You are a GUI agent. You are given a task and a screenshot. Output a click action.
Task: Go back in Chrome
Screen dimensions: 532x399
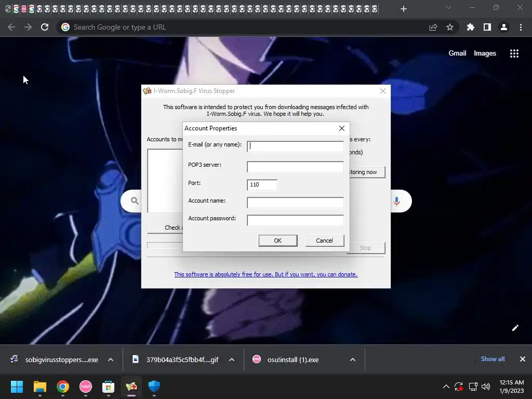pyautogui.click(x=11, y=27)
